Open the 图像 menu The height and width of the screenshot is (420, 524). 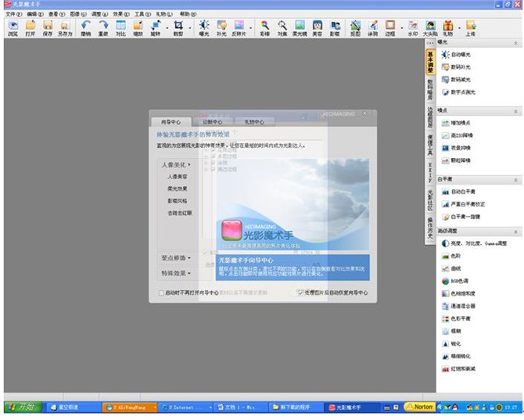click(x=78, y=14)
